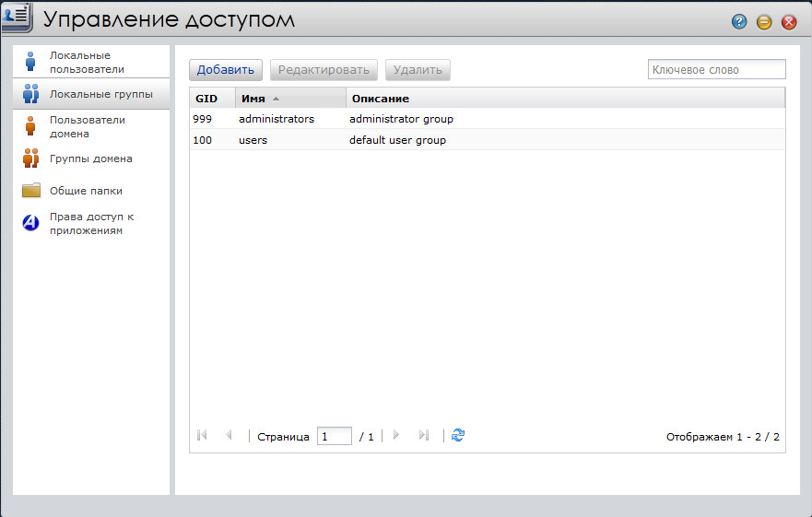
Task: Open Общие папки section
Action: (x=86, y=191)
